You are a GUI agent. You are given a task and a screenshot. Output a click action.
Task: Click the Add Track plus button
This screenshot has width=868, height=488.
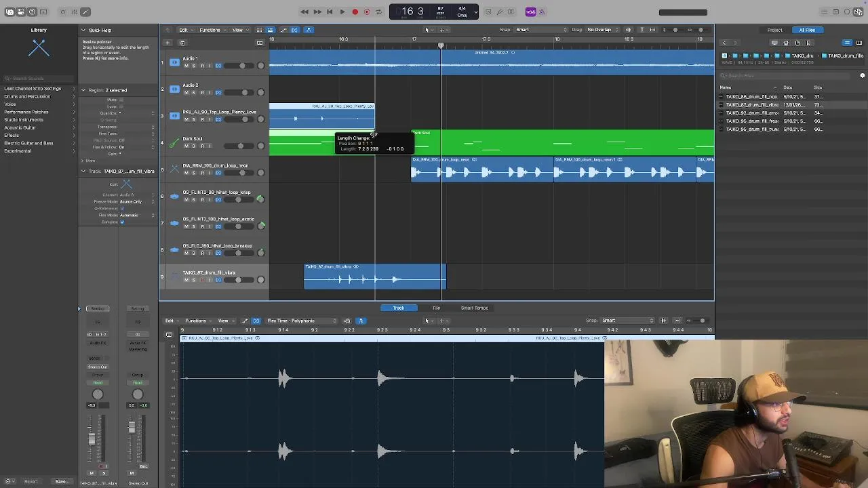tap(167, 43)
